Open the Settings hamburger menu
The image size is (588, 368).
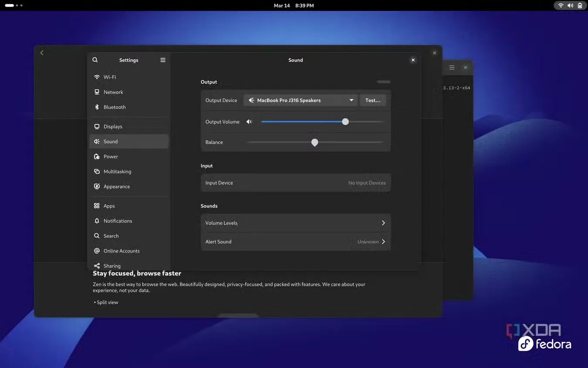(162, 60)
